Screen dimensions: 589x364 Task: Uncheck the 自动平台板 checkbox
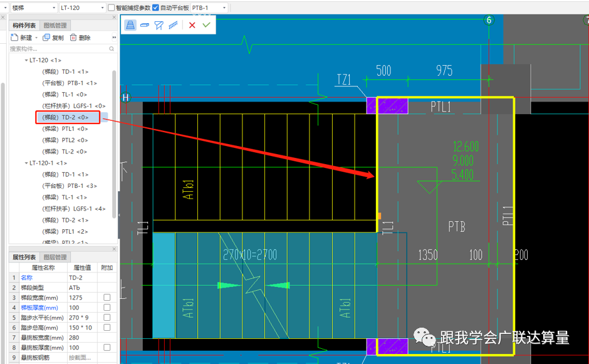pos(155,8)
